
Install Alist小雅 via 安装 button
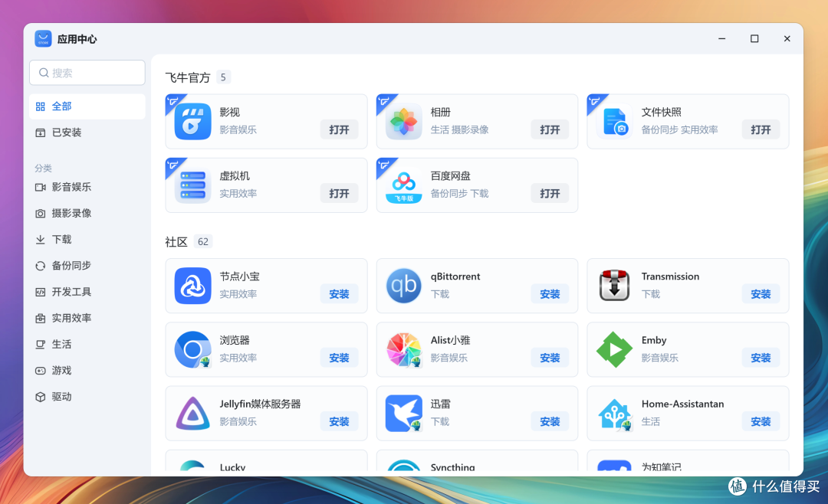coord(550,358)
